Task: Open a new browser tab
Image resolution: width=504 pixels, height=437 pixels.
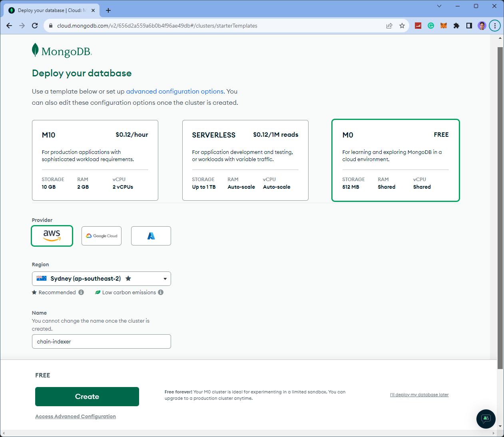Action: point(108,10)
